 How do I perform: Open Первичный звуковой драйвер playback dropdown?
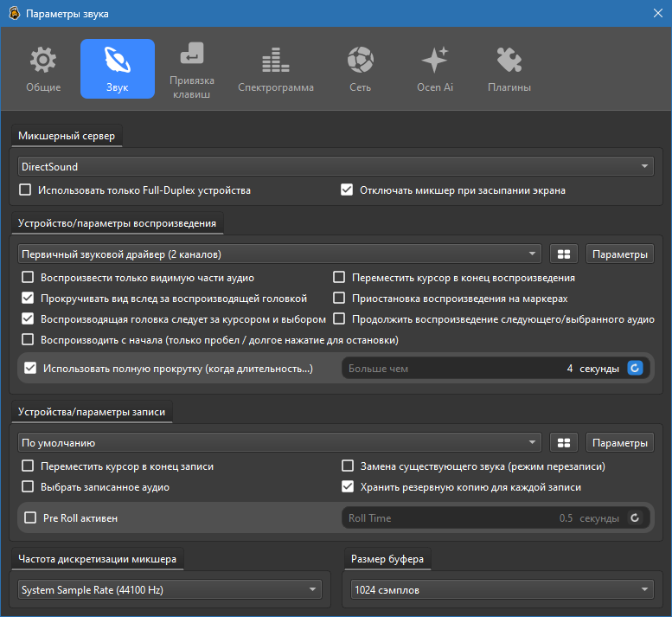279,254
